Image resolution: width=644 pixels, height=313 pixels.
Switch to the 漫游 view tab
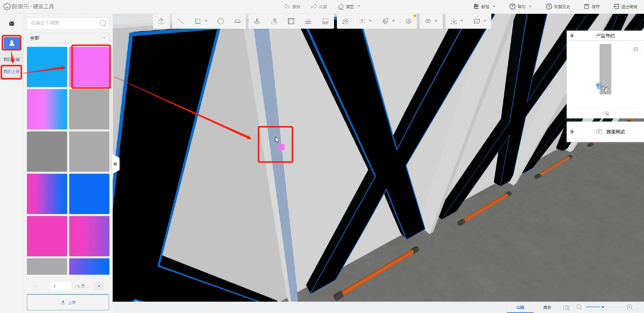click(547, 307)
